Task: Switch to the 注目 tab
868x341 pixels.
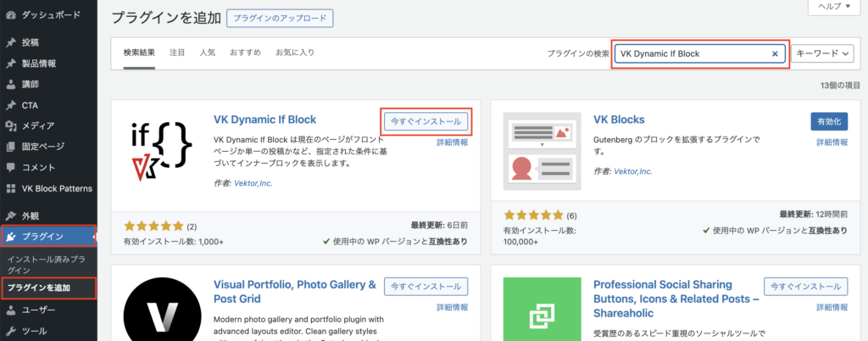Action: click(177, 53)
